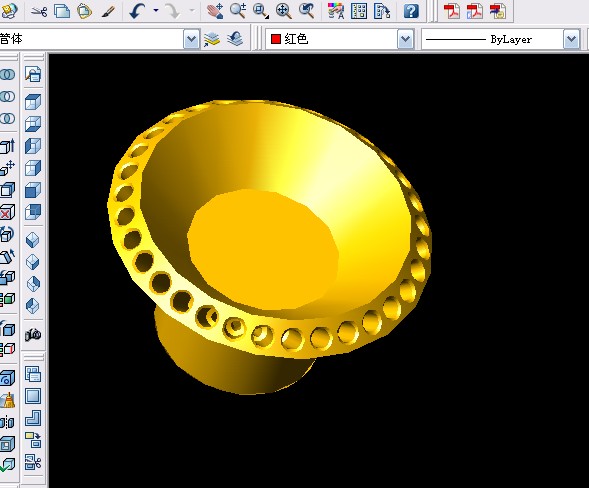
Task: Switch to Left view cube
Action: pyautogui.click(x=33, y=146)
